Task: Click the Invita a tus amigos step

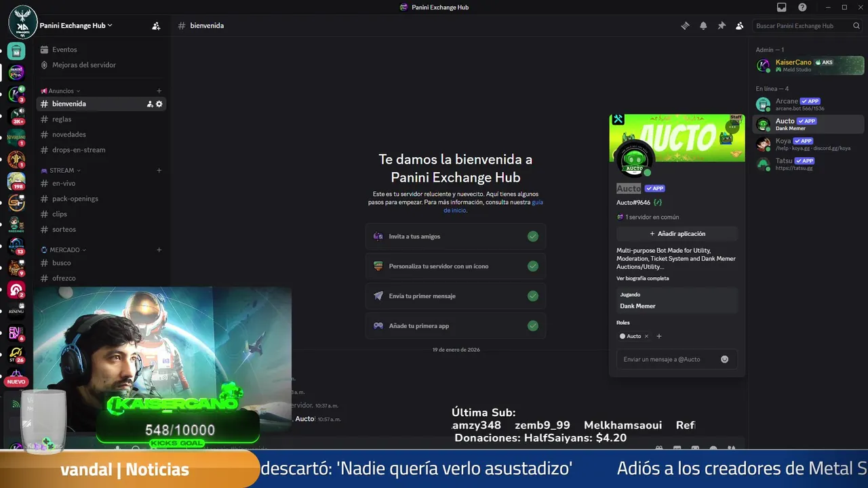Action: tap(456, 237)
